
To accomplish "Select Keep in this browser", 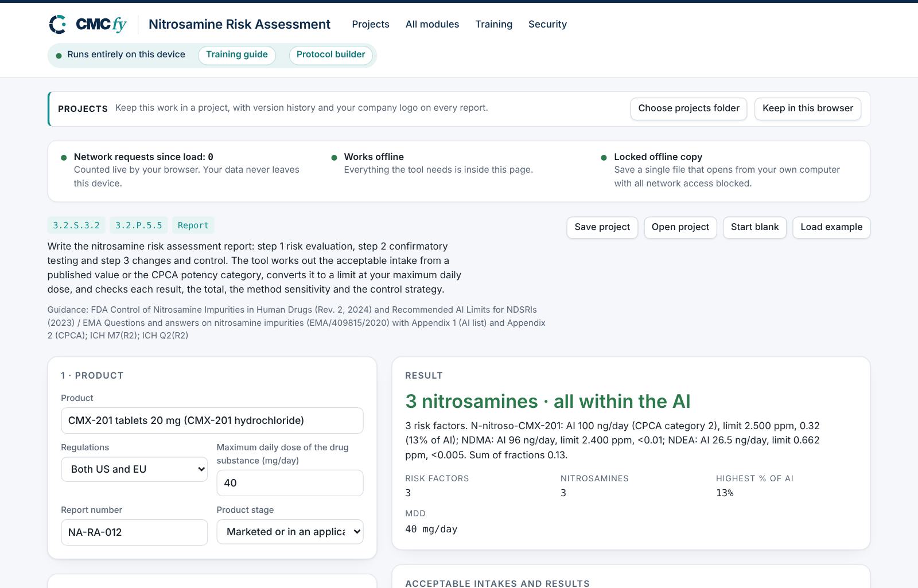I will point(808,109).
